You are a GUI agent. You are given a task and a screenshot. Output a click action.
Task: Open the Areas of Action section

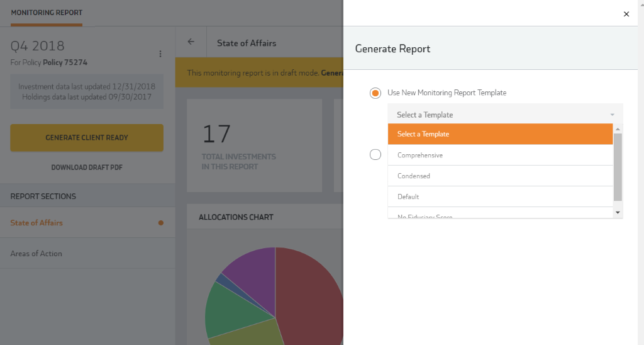(x=36, y=254)
